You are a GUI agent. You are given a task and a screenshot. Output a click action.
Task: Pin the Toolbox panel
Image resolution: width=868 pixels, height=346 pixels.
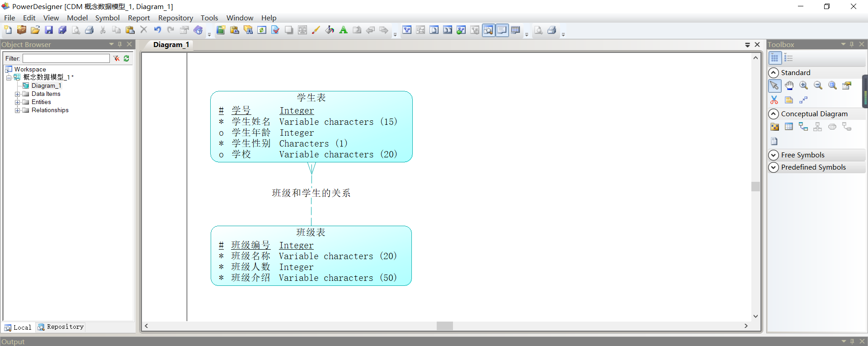click(x=852, y=44)
